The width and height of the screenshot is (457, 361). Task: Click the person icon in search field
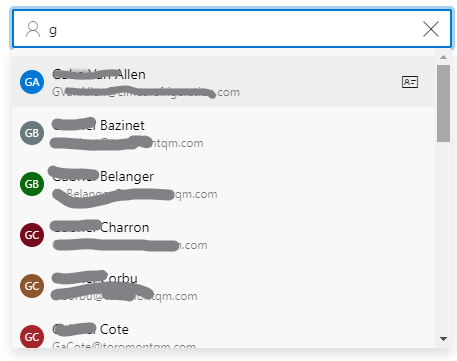(x=33, y=29)
